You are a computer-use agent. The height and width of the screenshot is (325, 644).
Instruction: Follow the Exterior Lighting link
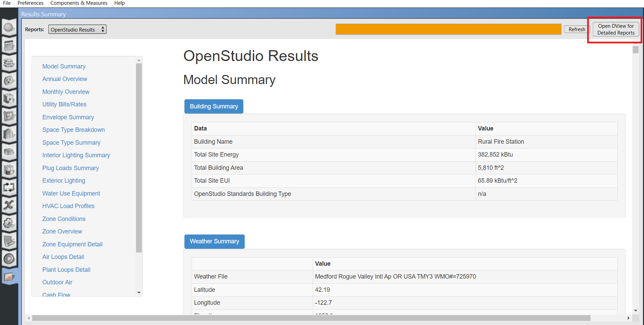64,181
